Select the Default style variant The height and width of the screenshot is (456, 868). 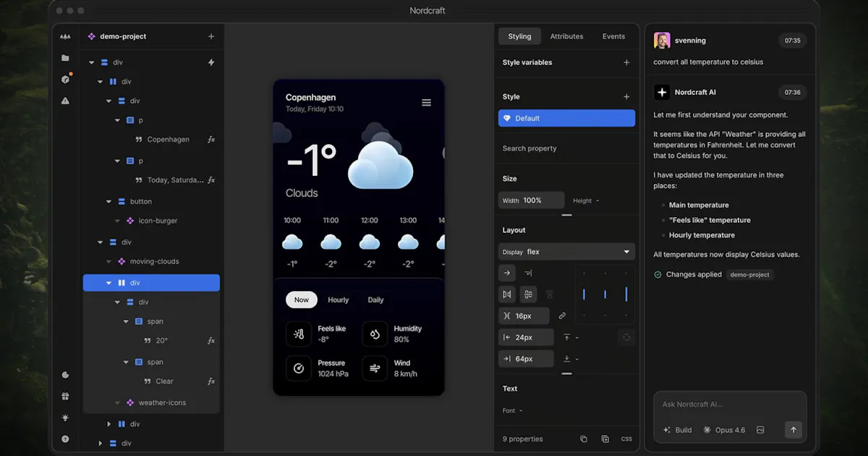click(x=566, y=118)
